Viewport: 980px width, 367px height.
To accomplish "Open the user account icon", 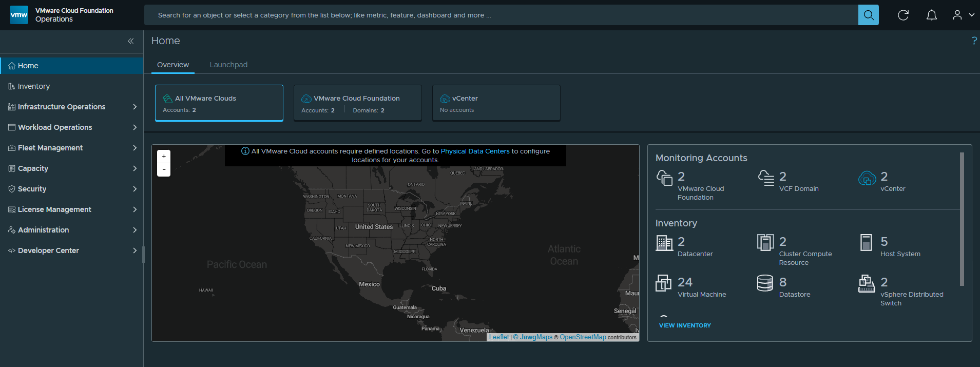I will [957, 15].
